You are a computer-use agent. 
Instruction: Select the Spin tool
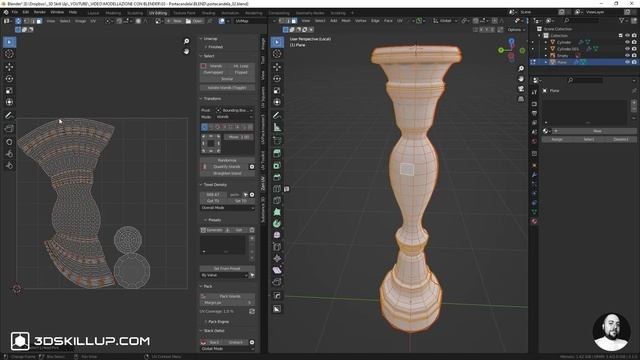(277, 224)
